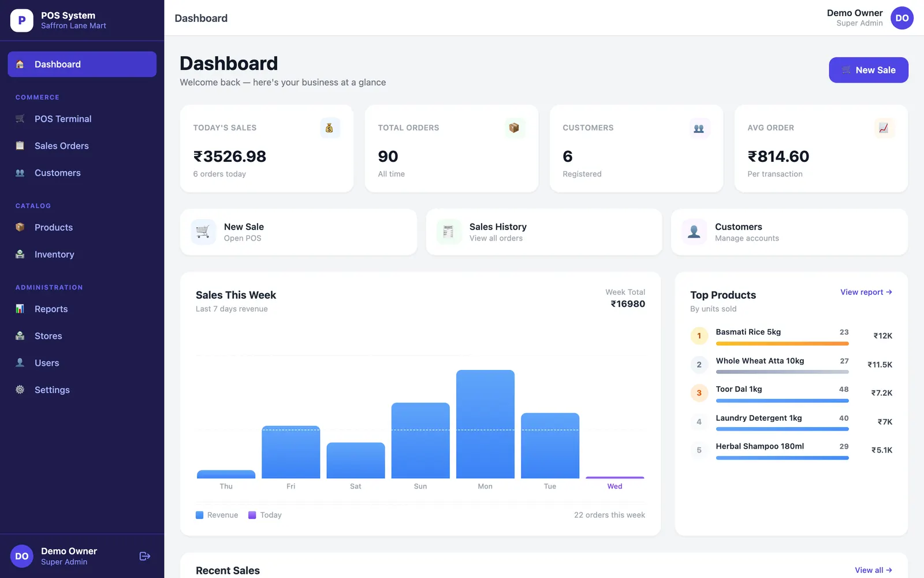This screenshot has height=578, width=924.
Task: Click the Week Total ₹16980 value
Action: click(628, 303)
